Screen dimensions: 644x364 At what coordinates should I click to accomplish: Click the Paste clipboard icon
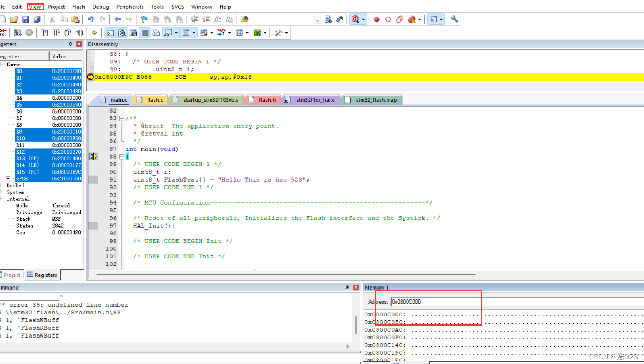76,19
